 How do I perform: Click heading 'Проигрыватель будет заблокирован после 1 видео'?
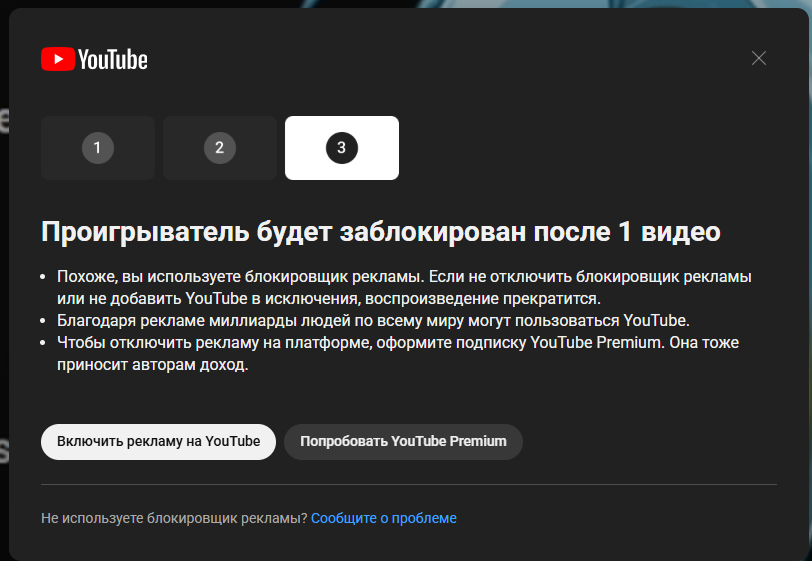(381, 232)
